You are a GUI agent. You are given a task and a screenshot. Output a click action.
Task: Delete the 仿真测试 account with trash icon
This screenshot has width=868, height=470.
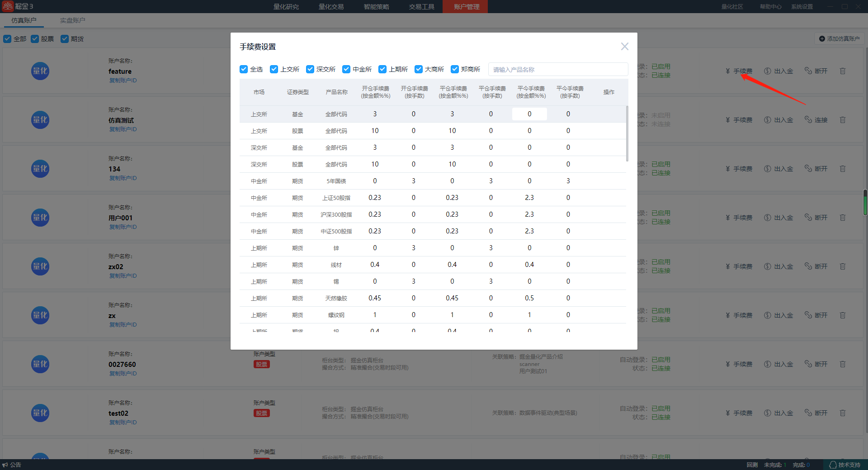pos(843,120)
